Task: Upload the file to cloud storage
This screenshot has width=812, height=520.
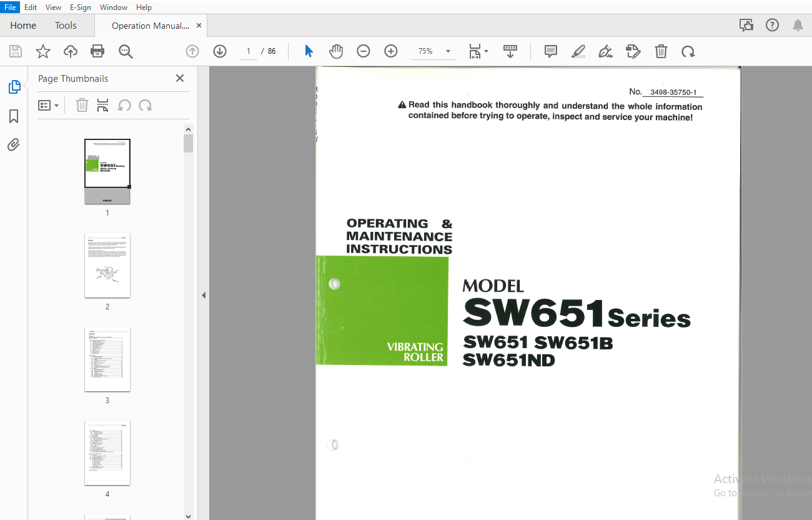Action: click(x=70, y=51)
